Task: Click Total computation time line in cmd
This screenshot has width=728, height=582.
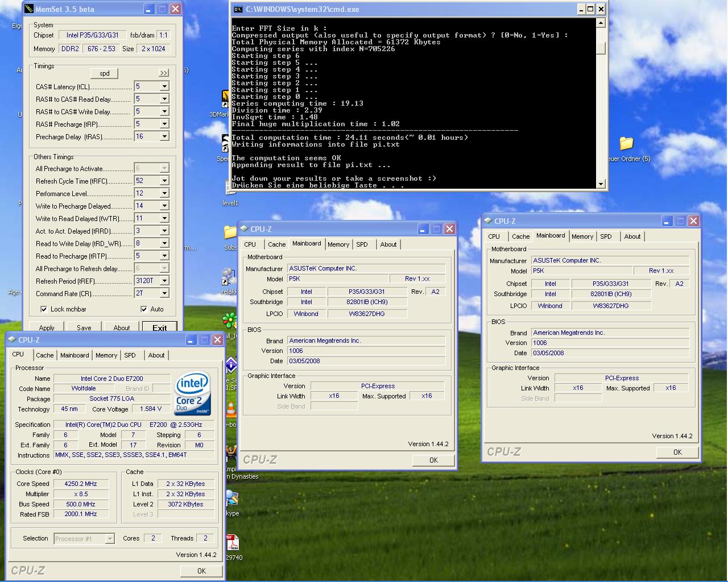Action: pyautogui.click(x=350, y=138)
